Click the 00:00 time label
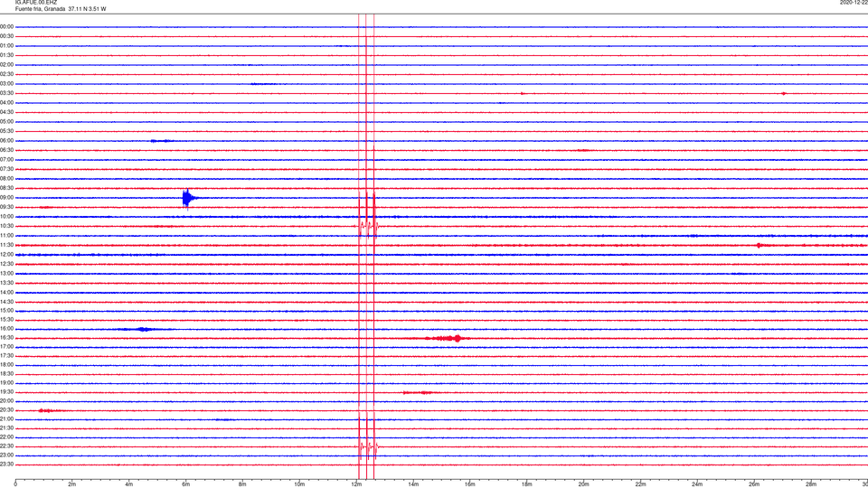The height and width of the screenshot is (488, 868). click(6, 26)
